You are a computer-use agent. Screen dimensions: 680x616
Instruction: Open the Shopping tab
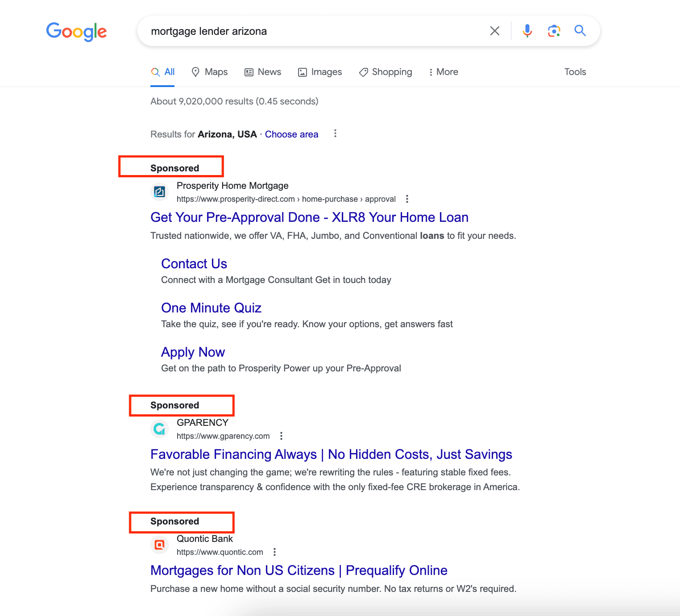[x=385, y=72]
